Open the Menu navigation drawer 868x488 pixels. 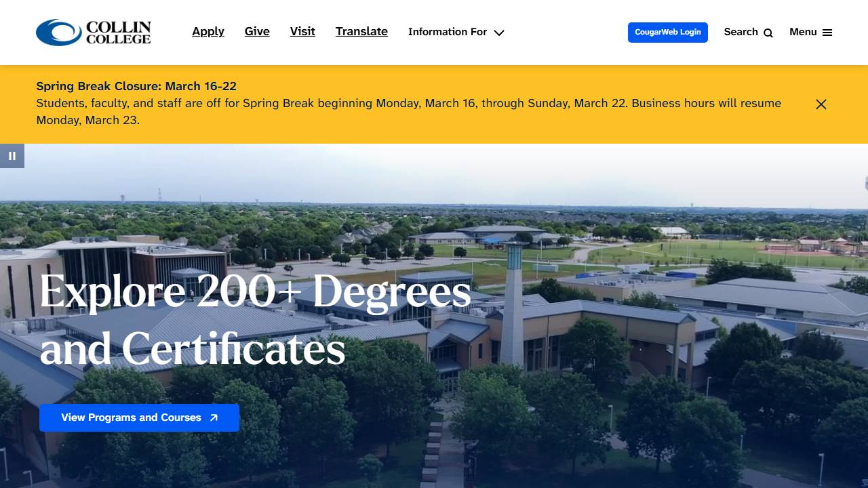click(810, 32)
